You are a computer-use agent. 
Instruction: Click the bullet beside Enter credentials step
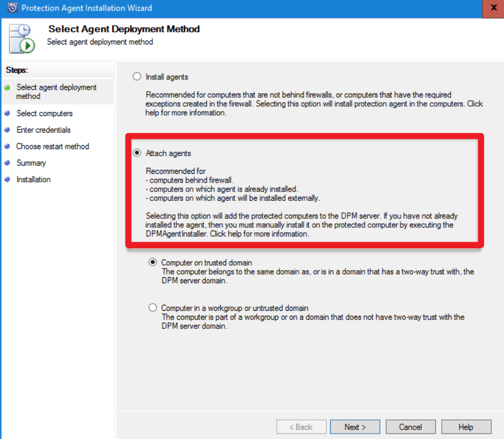pos(7,130)
